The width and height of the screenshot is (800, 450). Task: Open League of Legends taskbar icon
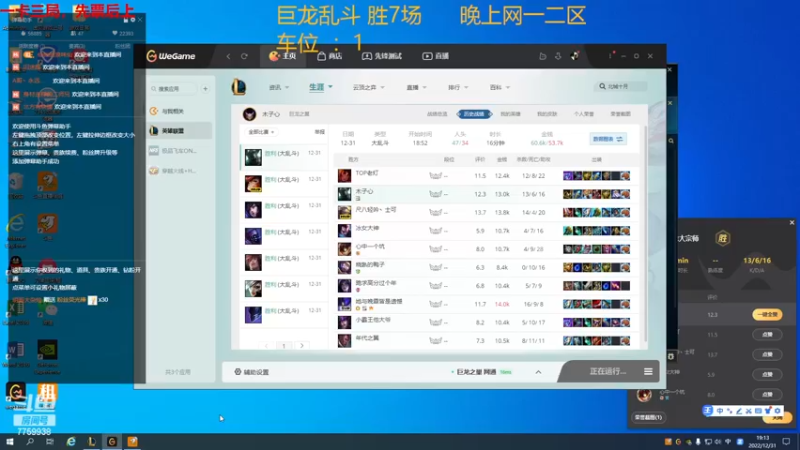pyautogui.click(x=92, y=441)
